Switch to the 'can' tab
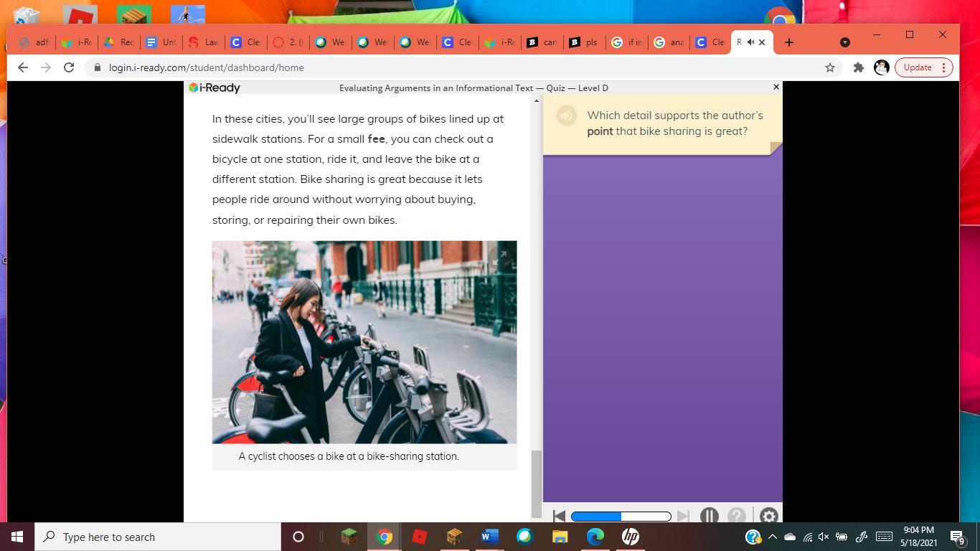 542,42
